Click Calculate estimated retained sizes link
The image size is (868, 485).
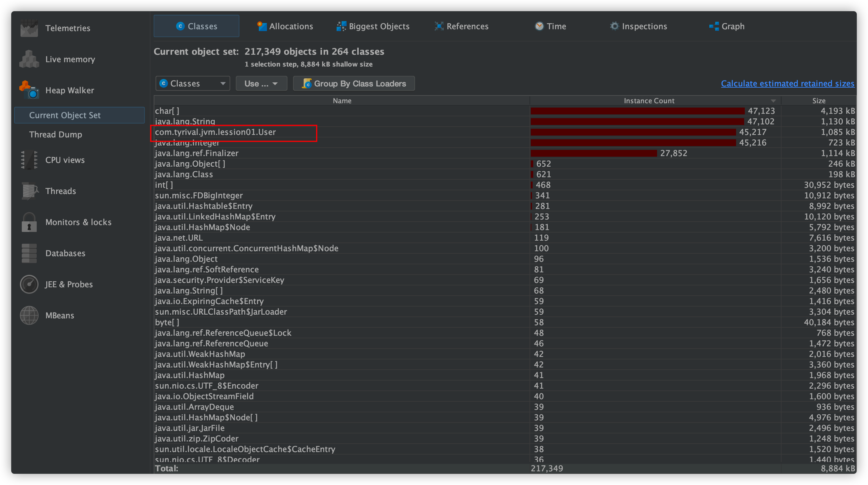click(x=787, y=84)
